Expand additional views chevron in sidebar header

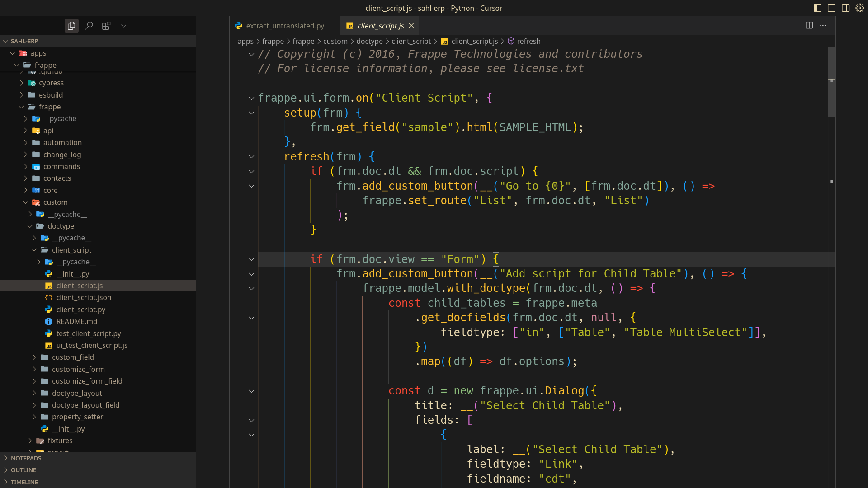point(123,26)
